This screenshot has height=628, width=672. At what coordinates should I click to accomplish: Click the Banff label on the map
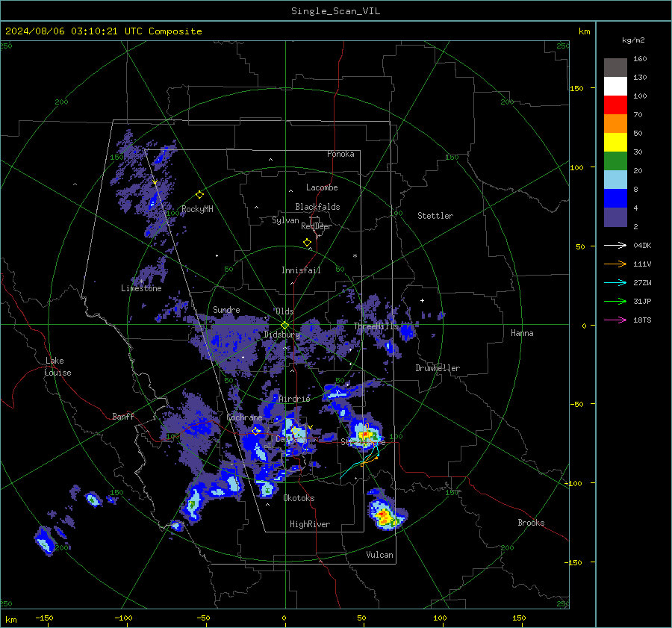(x=123, y=416)
